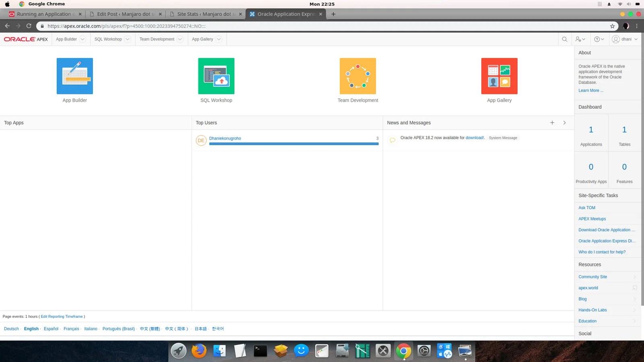Reload the page in Chrome
This screenshot has height=362, width=644.
(x=29, y=26)
